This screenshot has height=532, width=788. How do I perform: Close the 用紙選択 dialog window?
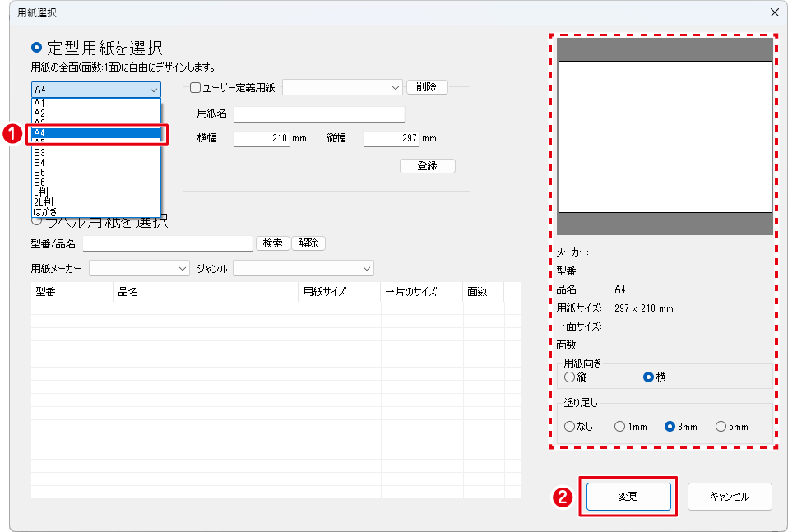point(773,12)
